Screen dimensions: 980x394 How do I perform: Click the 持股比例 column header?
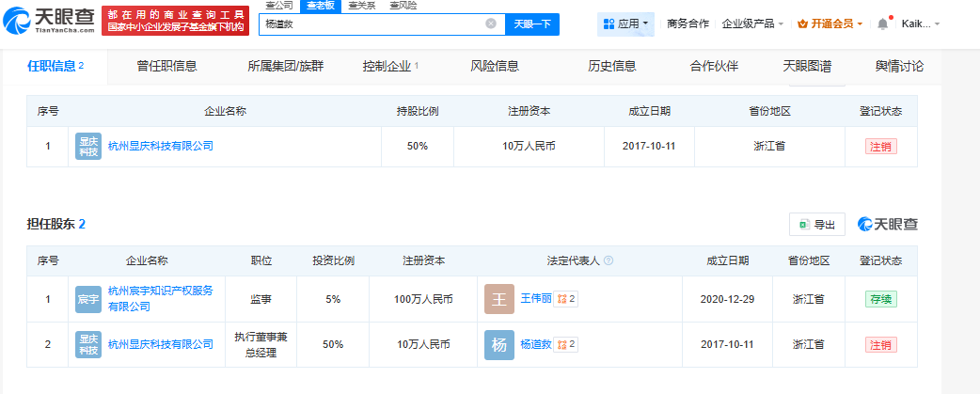(418, 111)
